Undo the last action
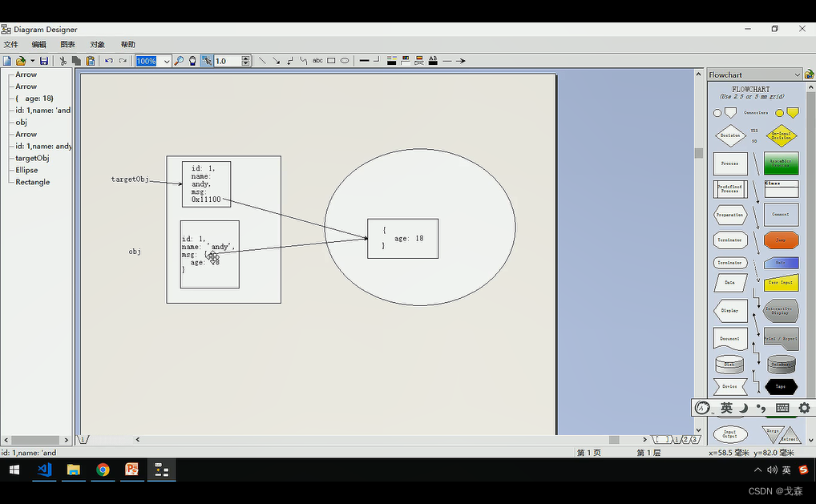This screenshot has height=504, width=816. [109, 61]
